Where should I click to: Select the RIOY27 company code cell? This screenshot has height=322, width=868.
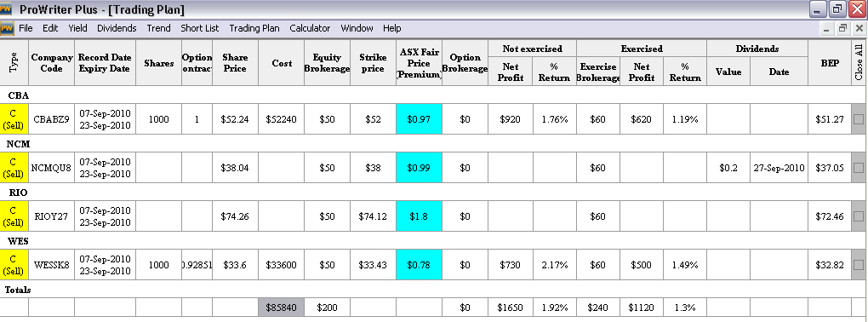point(51,216)
